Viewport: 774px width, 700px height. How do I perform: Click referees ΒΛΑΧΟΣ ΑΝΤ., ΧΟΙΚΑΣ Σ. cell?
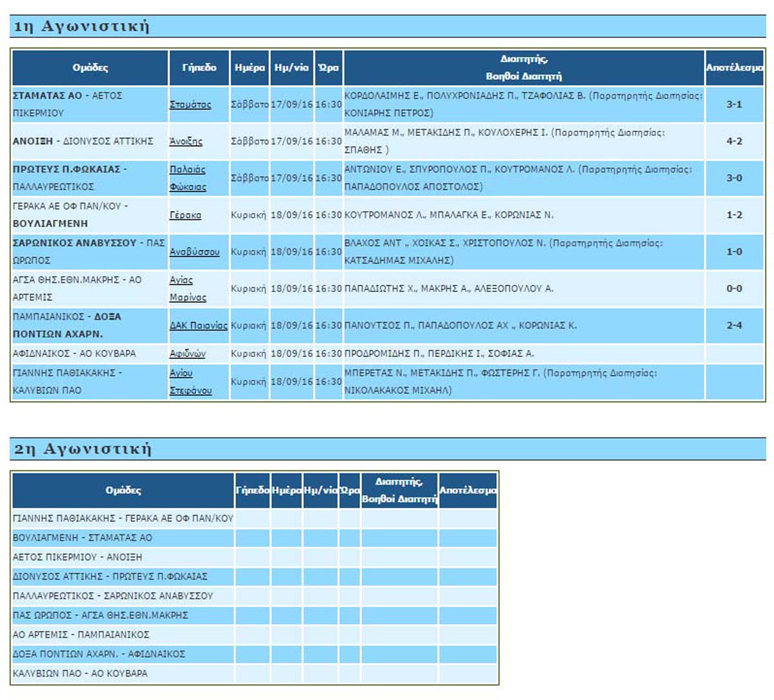pyautogui.click(x=524, y=252)
